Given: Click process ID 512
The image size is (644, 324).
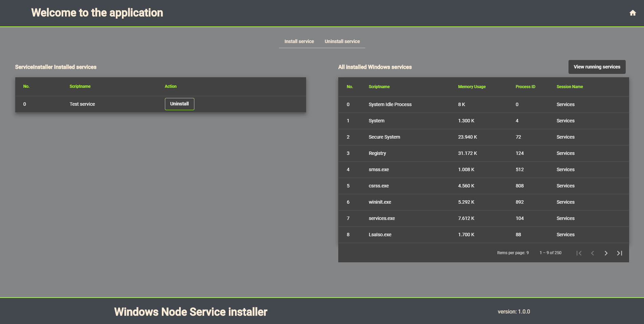Looking at the screenshot, I should pos(519,169).
